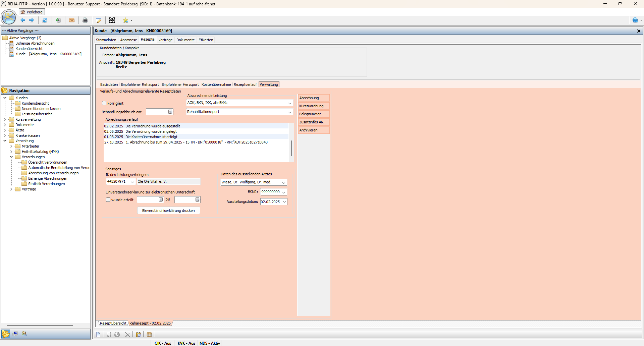The width and height of the screenshot is (644, 346).
Task: Switch to the Stammdaten tab
Action: (x=106, y=40)
